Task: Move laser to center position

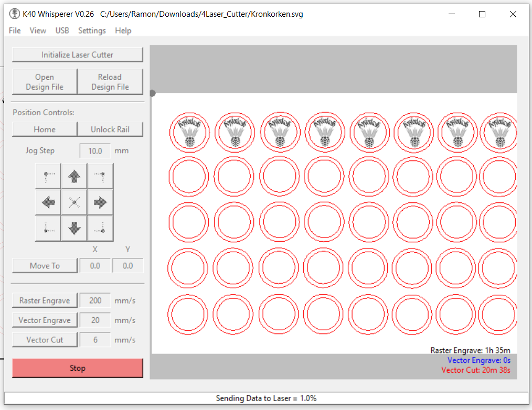Action: pos(74,202)
